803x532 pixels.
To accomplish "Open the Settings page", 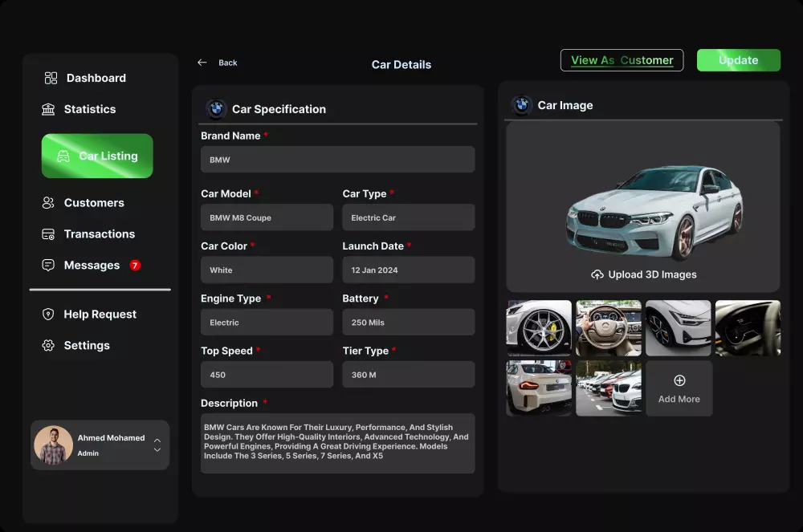I will (75, 345).
